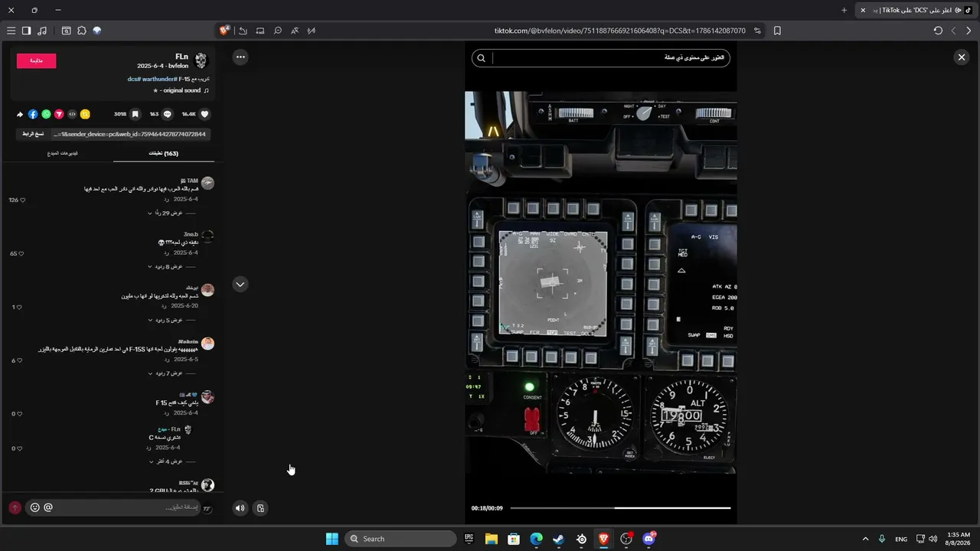This screenshot has height=551, width=980.
Task: Share the video to WhatsApp
Action: [46, 114]
